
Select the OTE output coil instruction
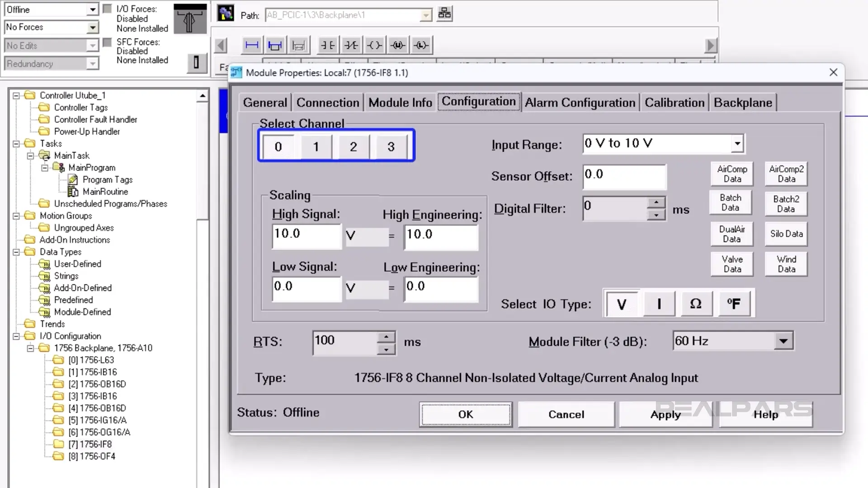[374, 45]
